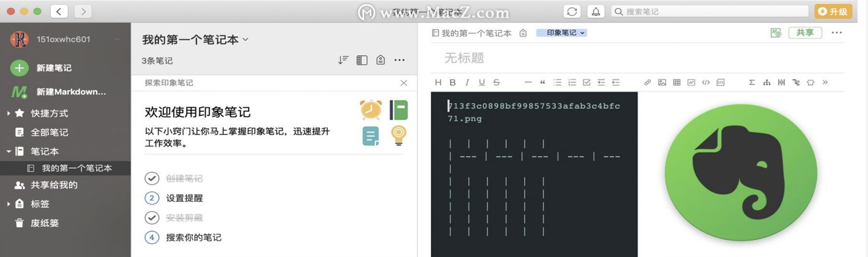Viewport: 868px width, 257px height.
Task: Collapse the 笔记本 notebooks section
Action: pos(8,152)
